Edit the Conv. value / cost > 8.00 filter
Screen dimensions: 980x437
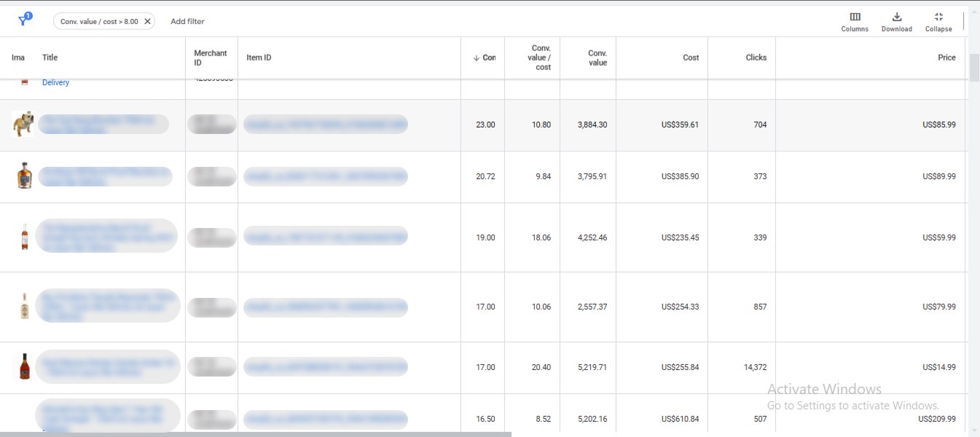coord(99,22)
